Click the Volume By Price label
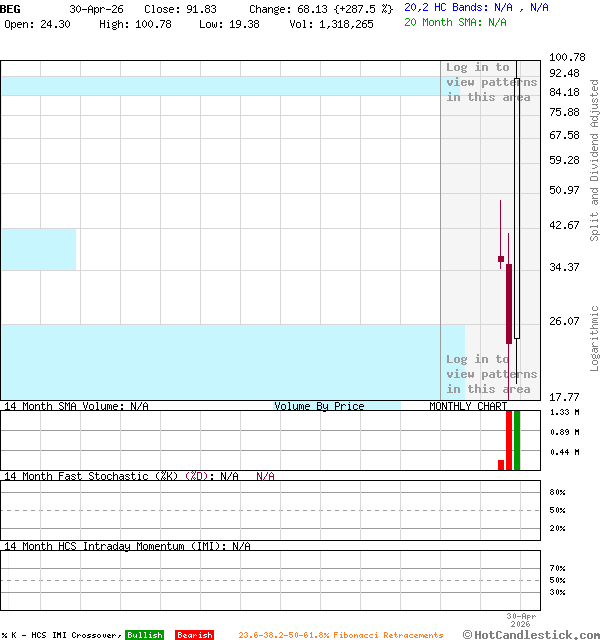 click(x=319, y=406)
